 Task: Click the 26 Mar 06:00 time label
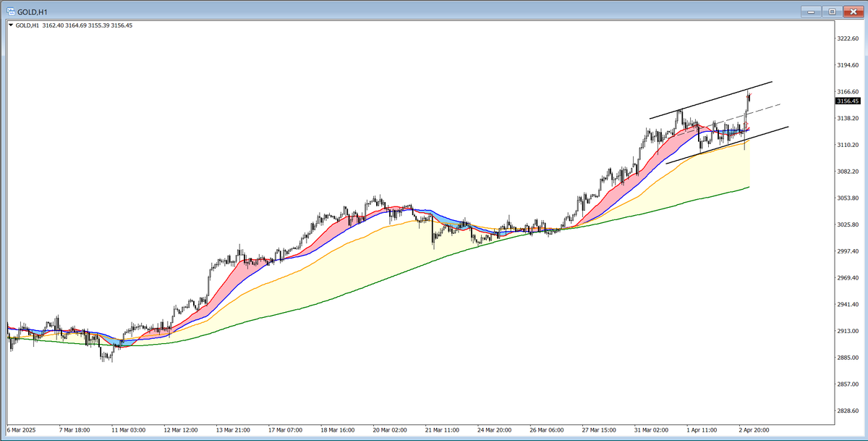tap(548, 429)
